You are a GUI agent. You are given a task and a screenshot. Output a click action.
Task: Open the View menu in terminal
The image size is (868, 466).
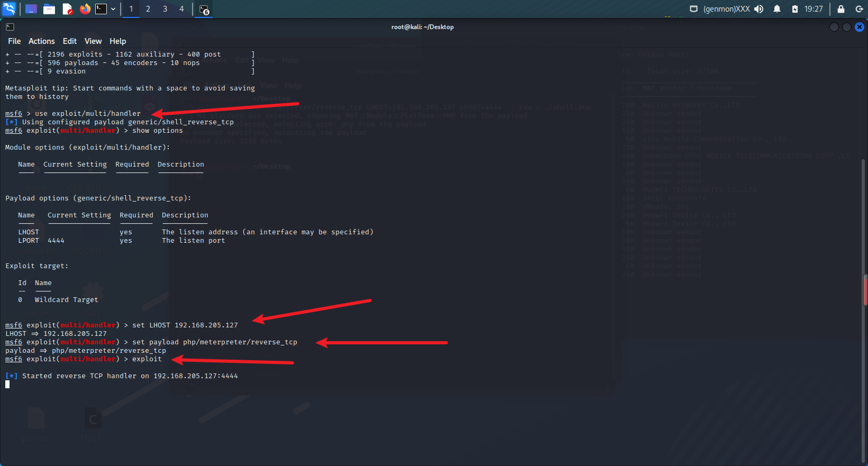click(x=93, y=41)
